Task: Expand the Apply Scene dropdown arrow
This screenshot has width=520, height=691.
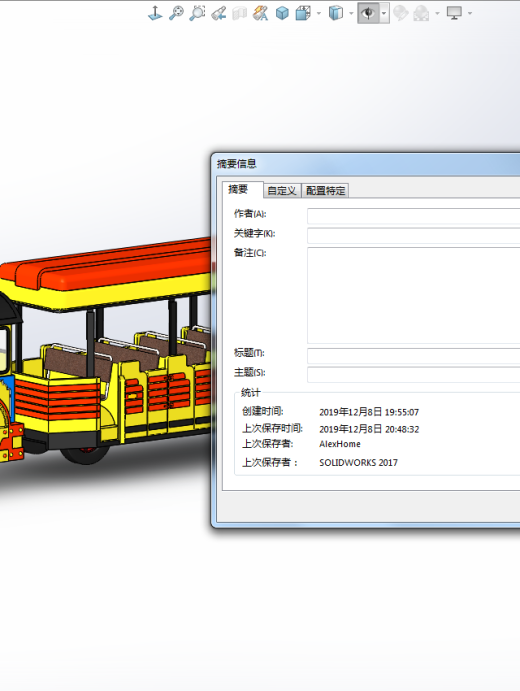Action: tap(437, 13)
